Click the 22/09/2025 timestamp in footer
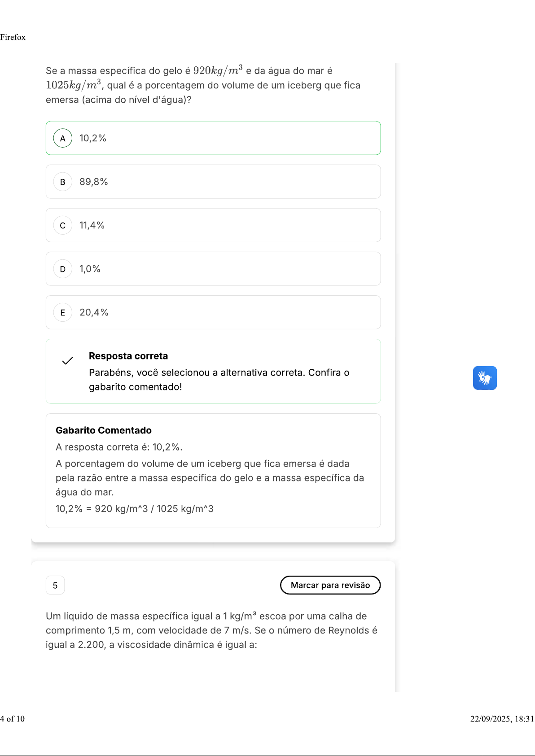This screenshot has width=535, height=756. (502, 719)
